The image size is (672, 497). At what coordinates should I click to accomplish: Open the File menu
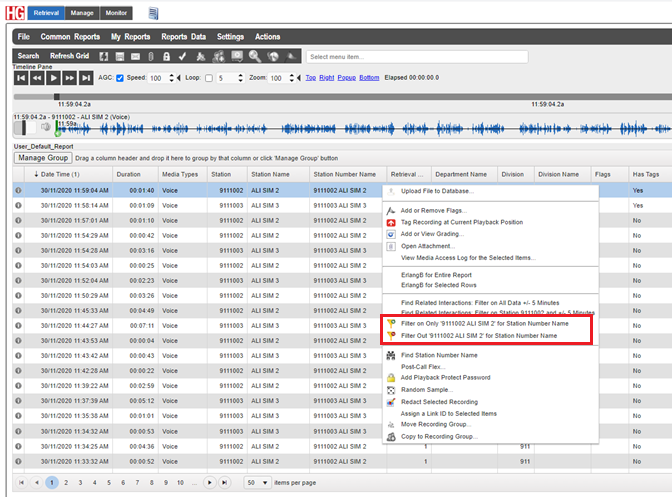24,37
